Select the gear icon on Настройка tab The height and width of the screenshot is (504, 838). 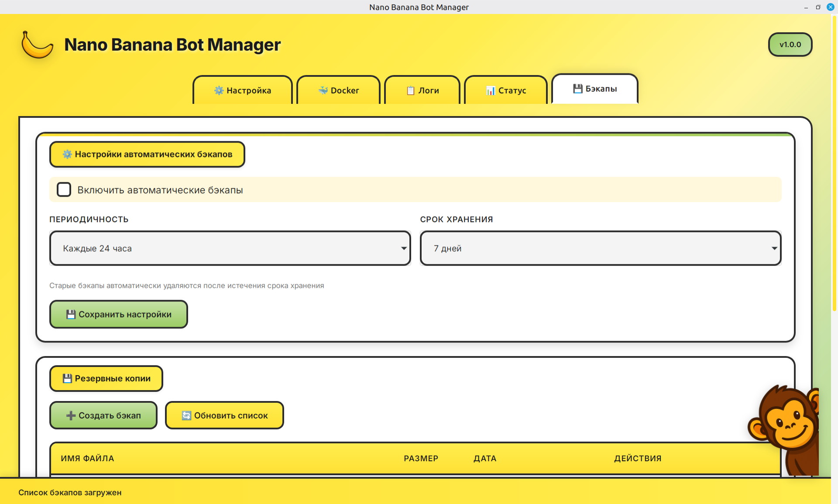[219, 90]
